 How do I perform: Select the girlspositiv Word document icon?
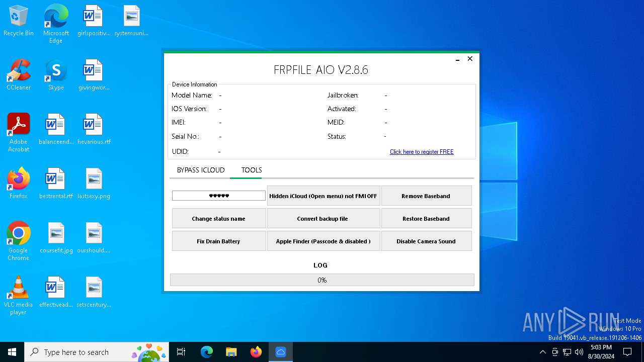(x=94, y=21)
